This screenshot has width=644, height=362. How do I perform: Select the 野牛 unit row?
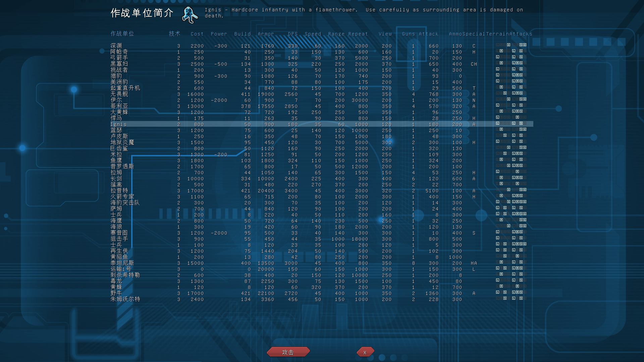coord(322,293)
